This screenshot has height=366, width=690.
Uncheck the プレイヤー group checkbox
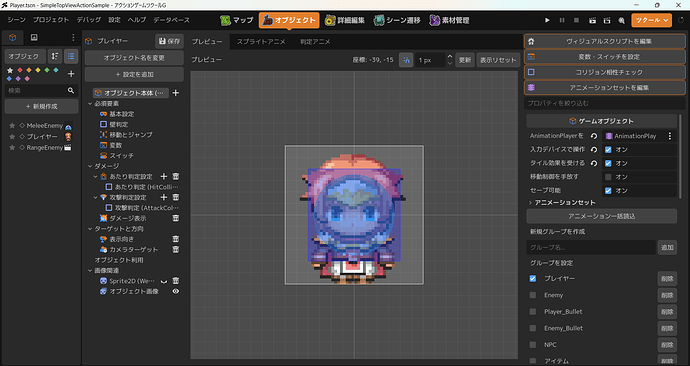pyautogui.click(x=533, y=278)
